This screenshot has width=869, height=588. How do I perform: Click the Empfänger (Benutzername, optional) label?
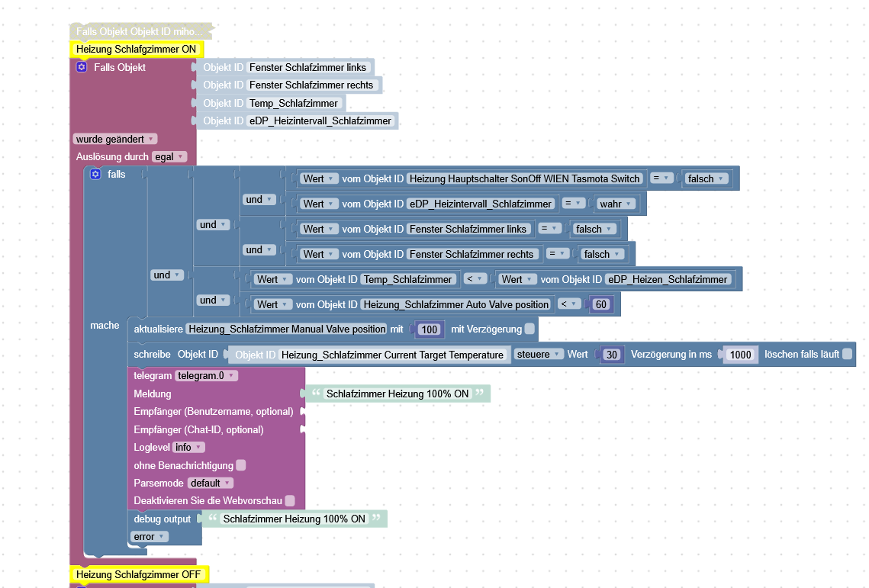(214, 411)
